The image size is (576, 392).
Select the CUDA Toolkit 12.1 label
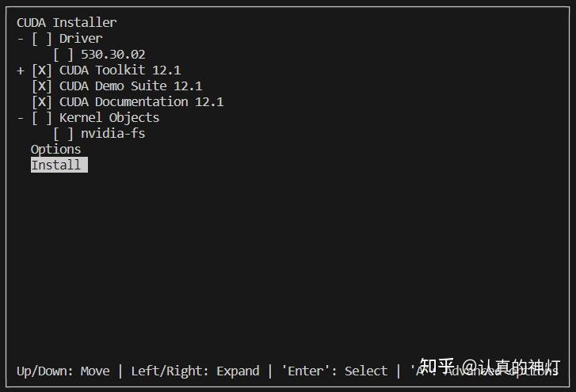pos(120,70)
